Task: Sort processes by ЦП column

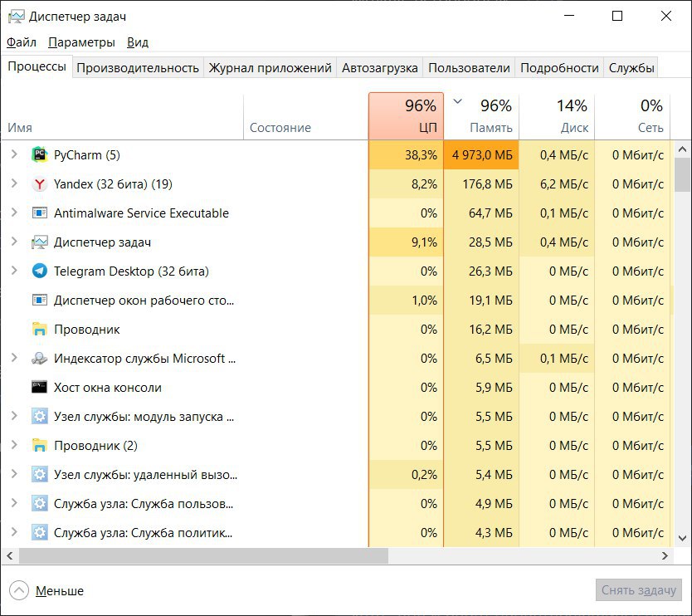Action: (x=406, y=116)
